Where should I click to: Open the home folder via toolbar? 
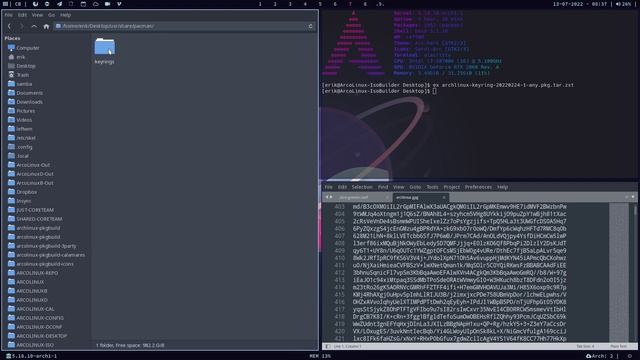point(46,26)
